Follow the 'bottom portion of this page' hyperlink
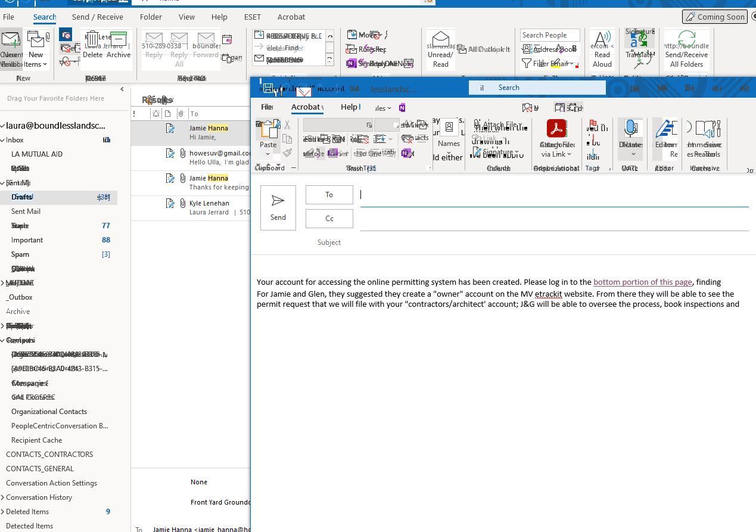 [642, 282]
